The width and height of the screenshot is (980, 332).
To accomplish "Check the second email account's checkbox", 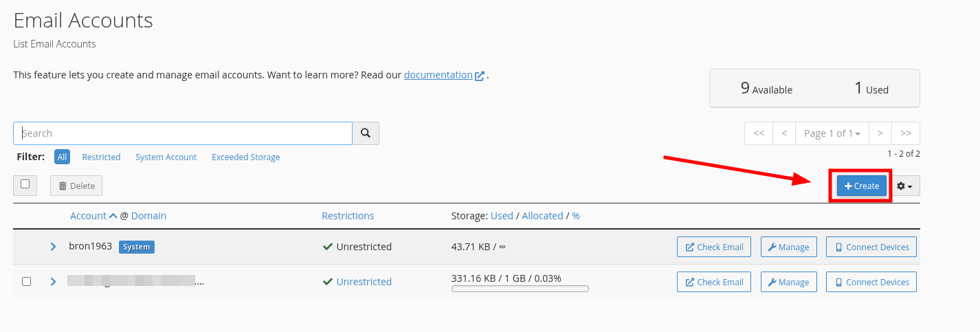I will tap(26, 282).
